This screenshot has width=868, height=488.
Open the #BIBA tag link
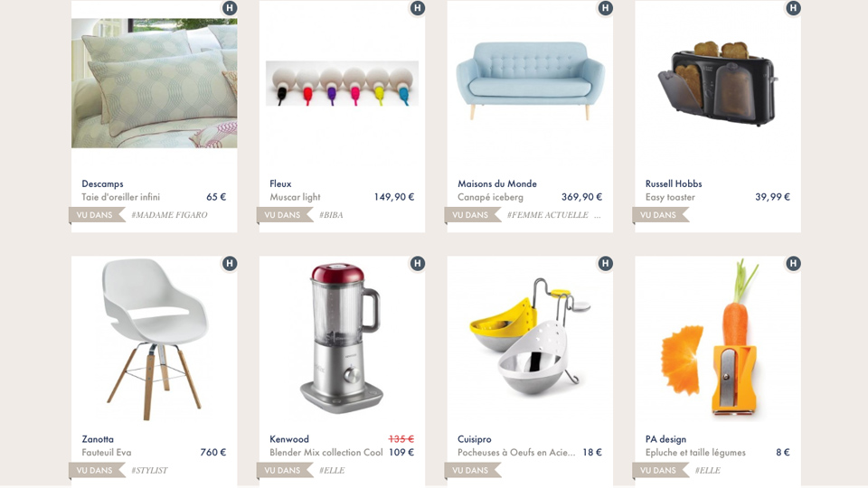331,215
